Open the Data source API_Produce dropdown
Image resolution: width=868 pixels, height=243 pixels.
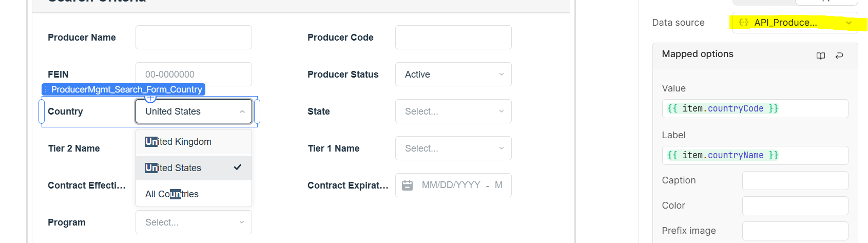tap(795, 23)
